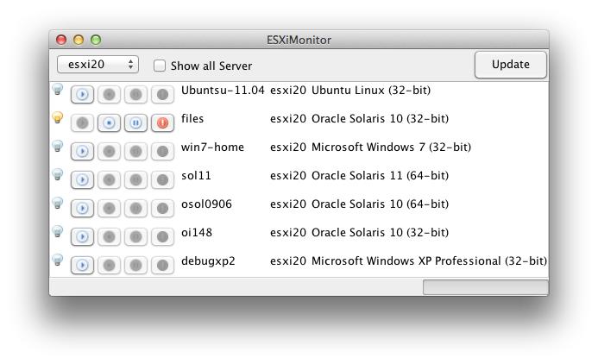Power on the win7-home VM
Screen dimensions: 598x364
[82, 151]
